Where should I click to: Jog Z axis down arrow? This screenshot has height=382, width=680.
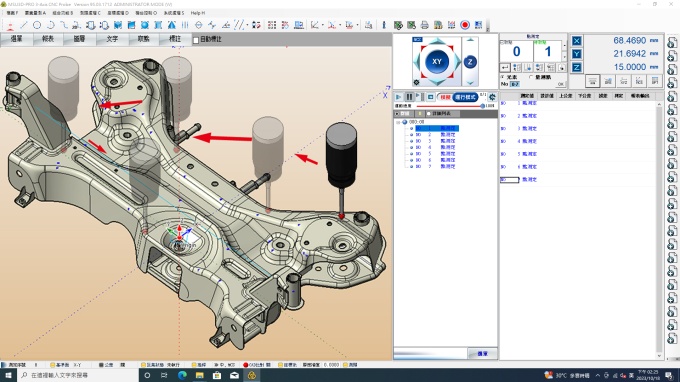[x=470, y=82]
